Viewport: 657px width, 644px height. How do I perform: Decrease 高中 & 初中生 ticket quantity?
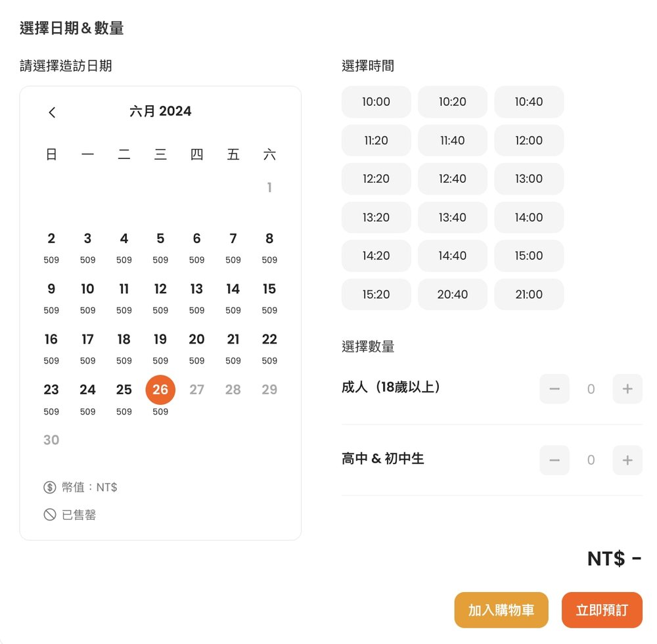[x=554, y=460]
